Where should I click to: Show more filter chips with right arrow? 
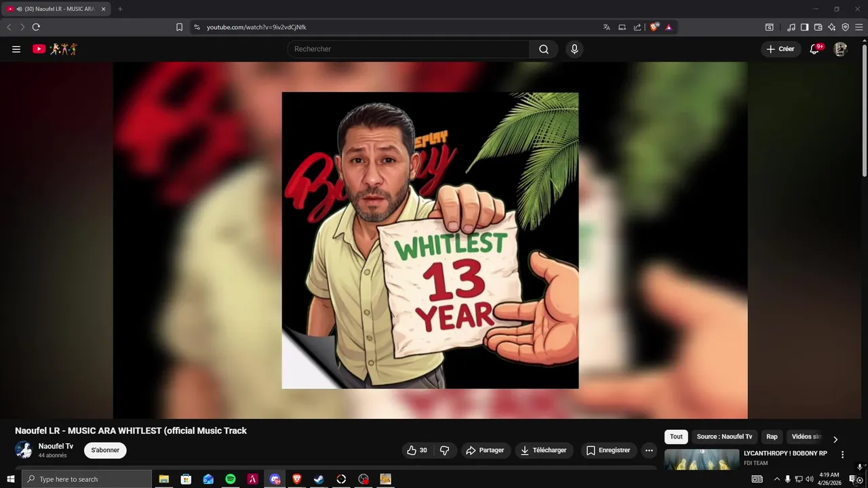(x=835, y=439)
